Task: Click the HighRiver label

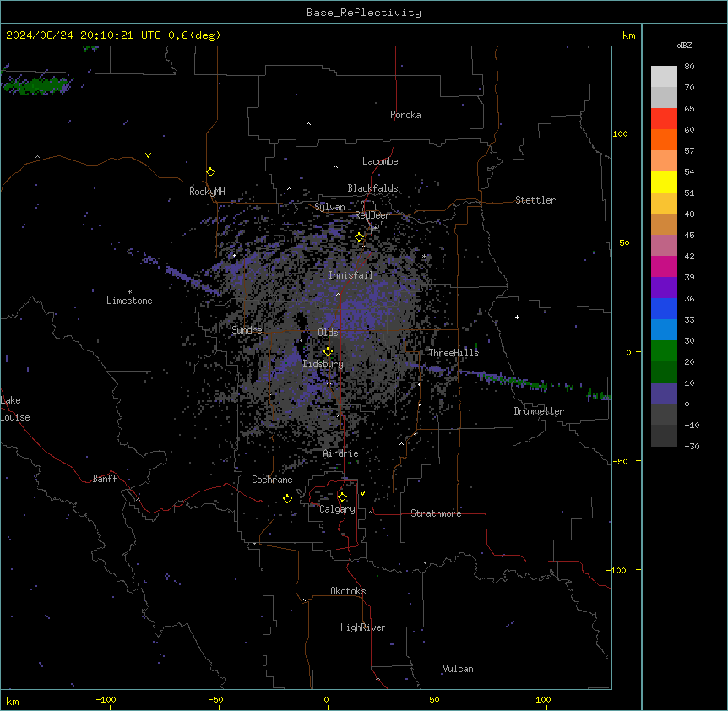Action: click(x=363, y=627)
